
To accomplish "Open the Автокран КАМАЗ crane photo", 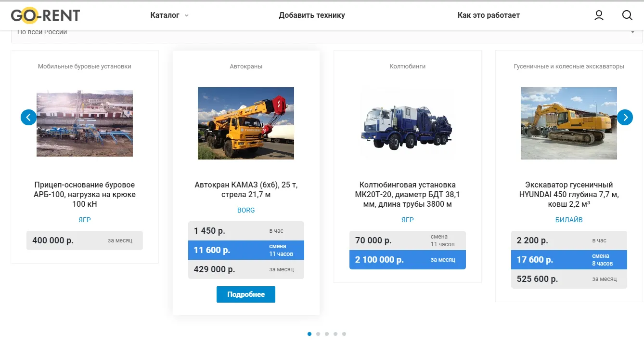I will pyautogui.click(x=246, y=123).
